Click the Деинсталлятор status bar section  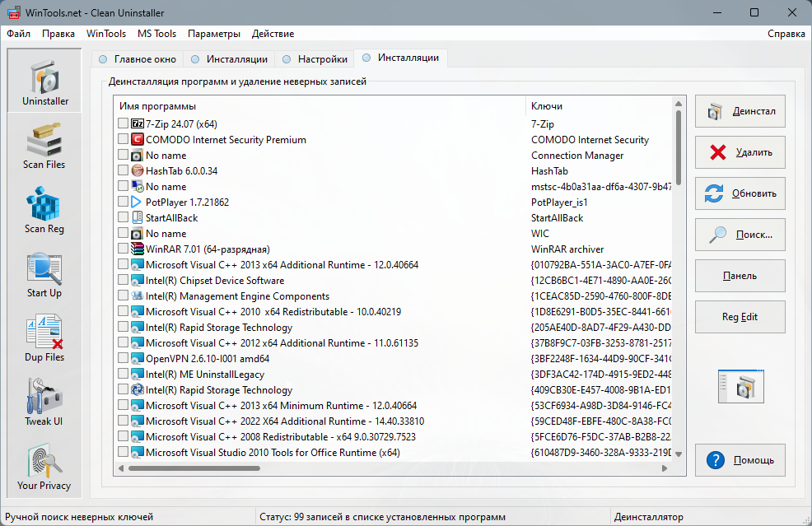tap(648, 517)
